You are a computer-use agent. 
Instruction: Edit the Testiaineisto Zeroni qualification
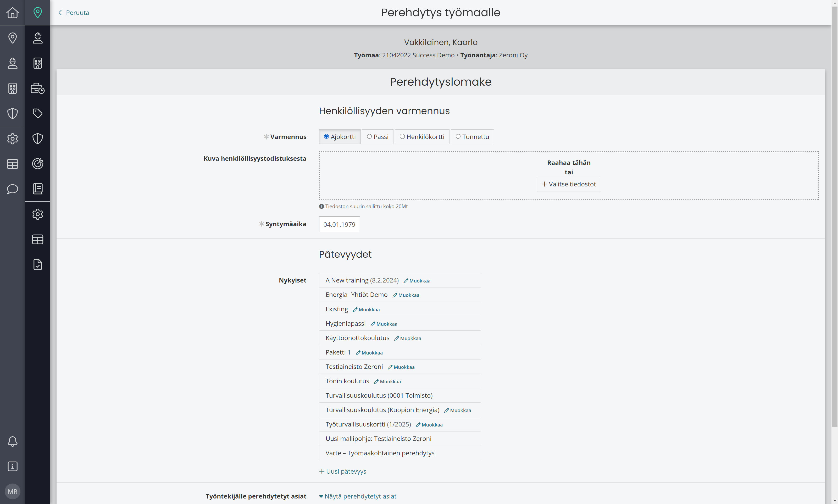[x=401, y=368]
